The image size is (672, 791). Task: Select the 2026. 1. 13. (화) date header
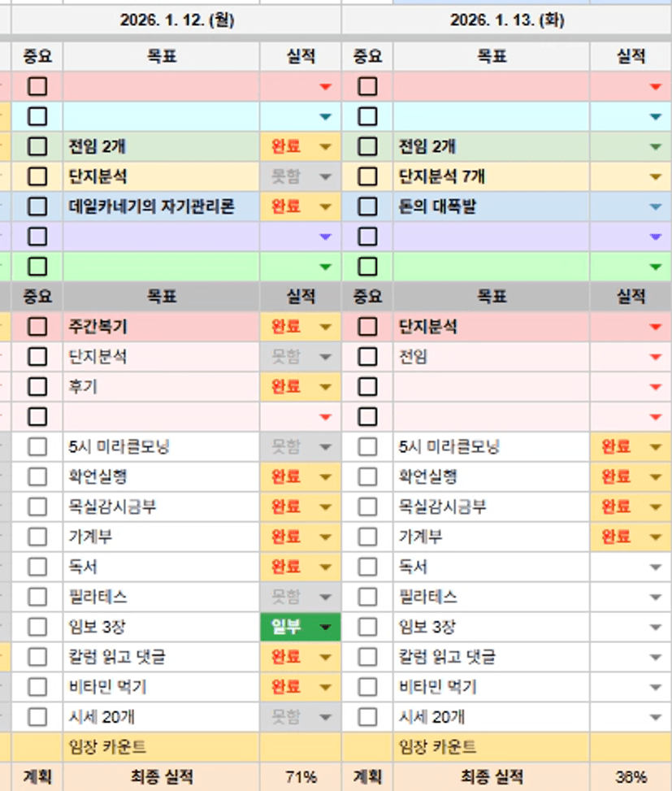pyautogui.click(x=506, y=21)
